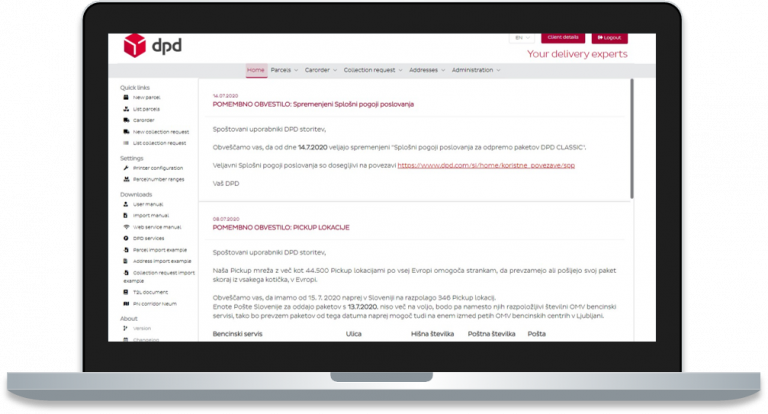Viewport: 768px width, 414px height.
Task: Click the Client details button
Action: point(563,38)
